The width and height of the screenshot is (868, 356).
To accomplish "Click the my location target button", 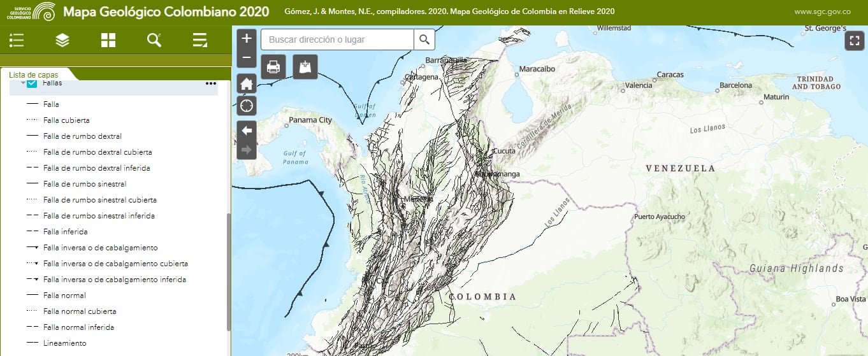I will [x=247, y=106].
